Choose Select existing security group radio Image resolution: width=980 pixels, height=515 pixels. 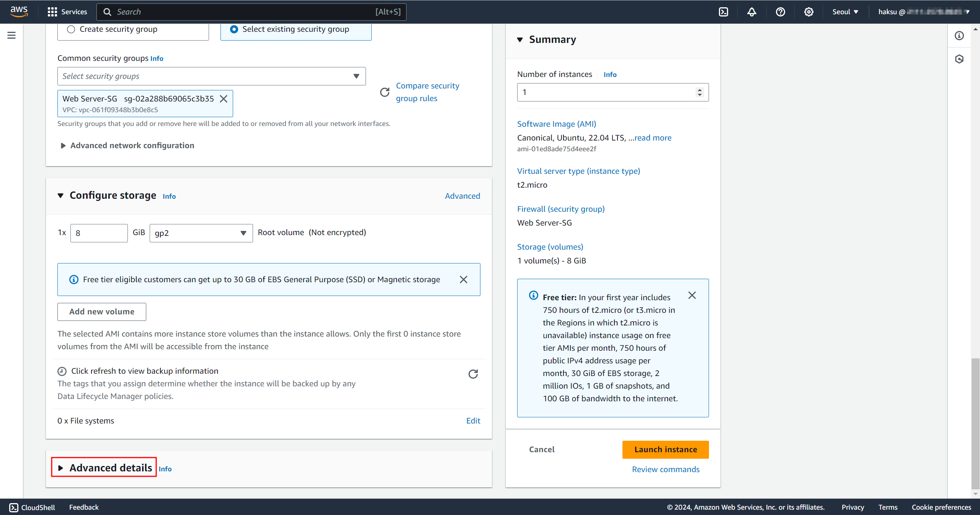pyautogui.click(x=234, y=29)
